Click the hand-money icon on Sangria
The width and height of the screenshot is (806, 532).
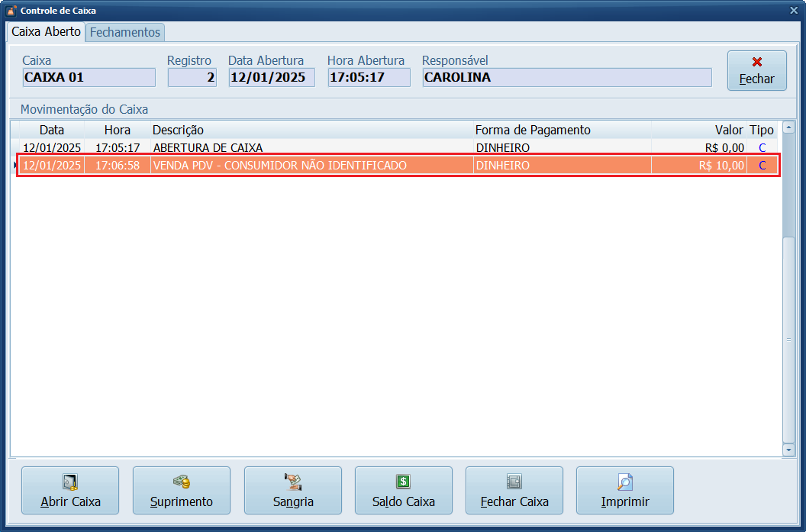tap(293, 482)
